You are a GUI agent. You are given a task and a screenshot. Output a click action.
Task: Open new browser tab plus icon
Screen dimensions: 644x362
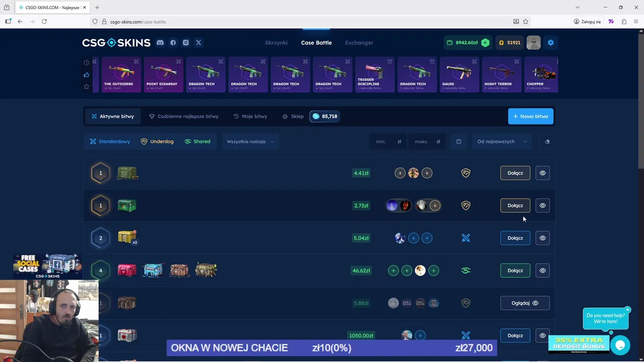97,8
